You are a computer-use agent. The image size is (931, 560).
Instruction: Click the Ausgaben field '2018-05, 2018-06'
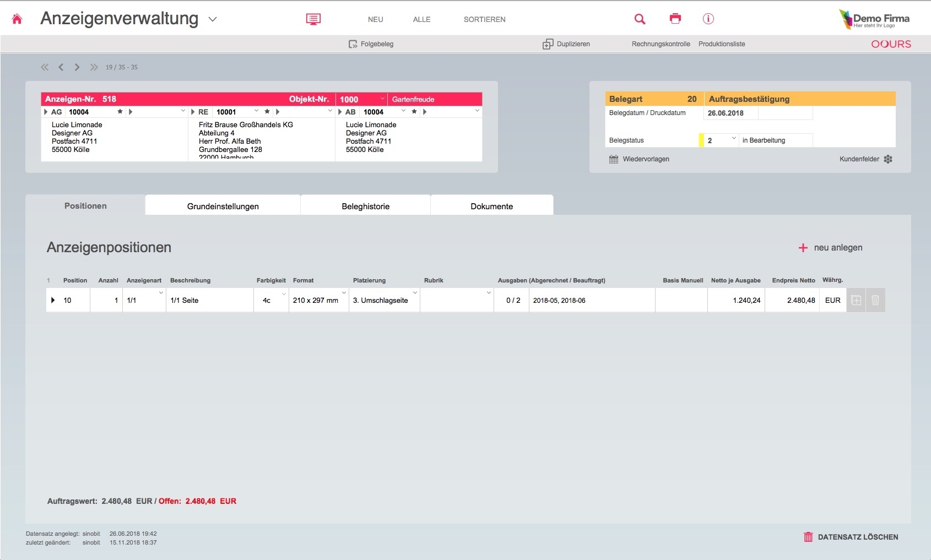pyautogui.click(x=592, y=300)
